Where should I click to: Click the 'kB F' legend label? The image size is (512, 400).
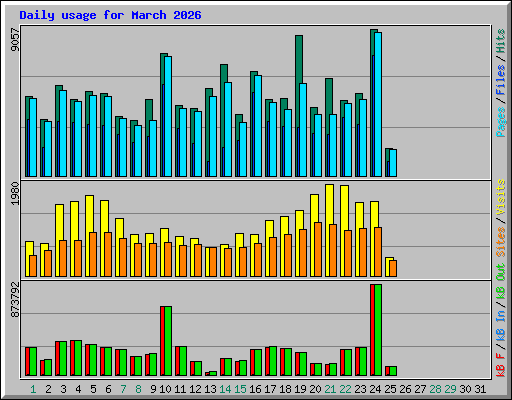click(x=501, y=365)
